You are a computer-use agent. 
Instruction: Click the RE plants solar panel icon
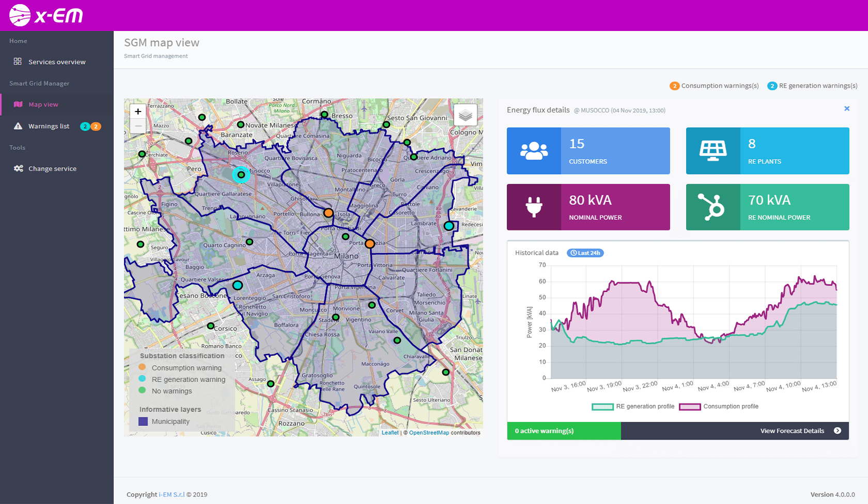coord(712,151)
